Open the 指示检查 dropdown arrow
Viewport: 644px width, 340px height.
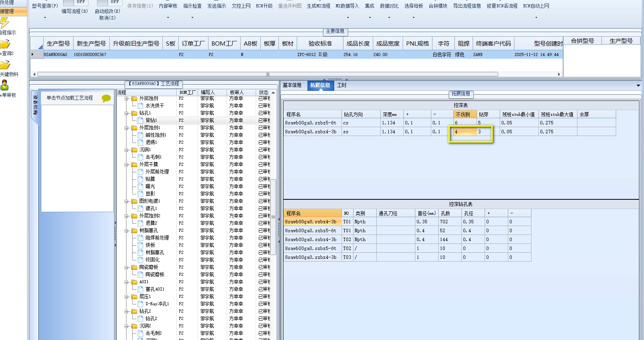(192, 18)
